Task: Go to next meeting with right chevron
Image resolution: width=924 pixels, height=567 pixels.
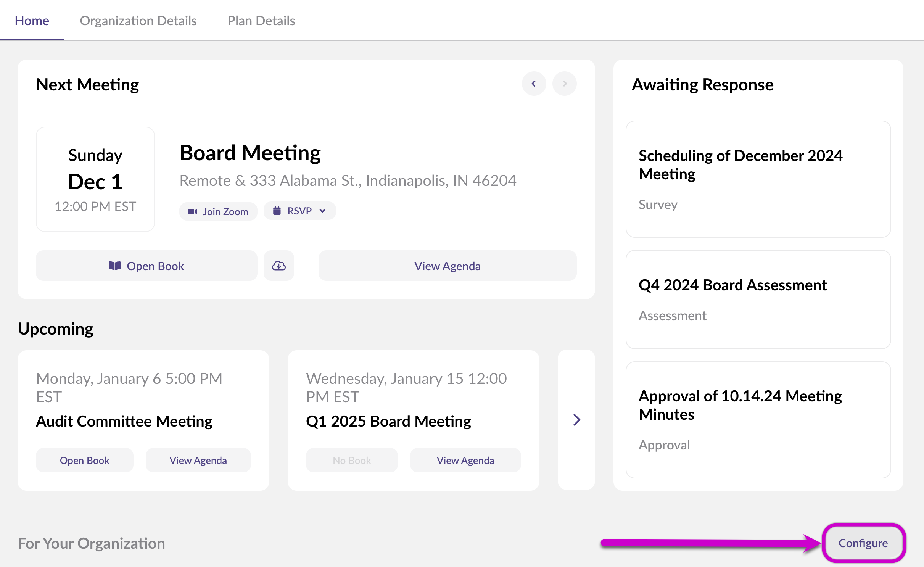Action: click(565, 84)
